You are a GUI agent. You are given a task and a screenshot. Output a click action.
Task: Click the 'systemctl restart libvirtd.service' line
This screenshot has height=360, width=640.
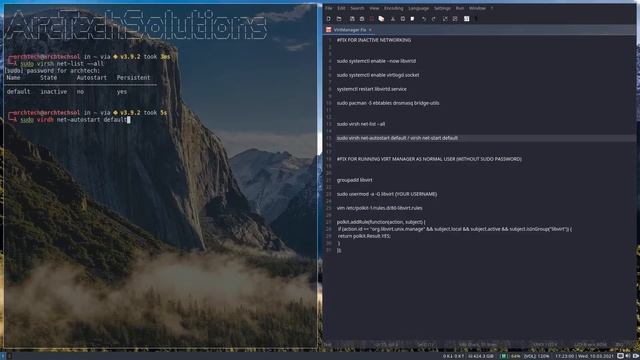click(x=371, y=89)
